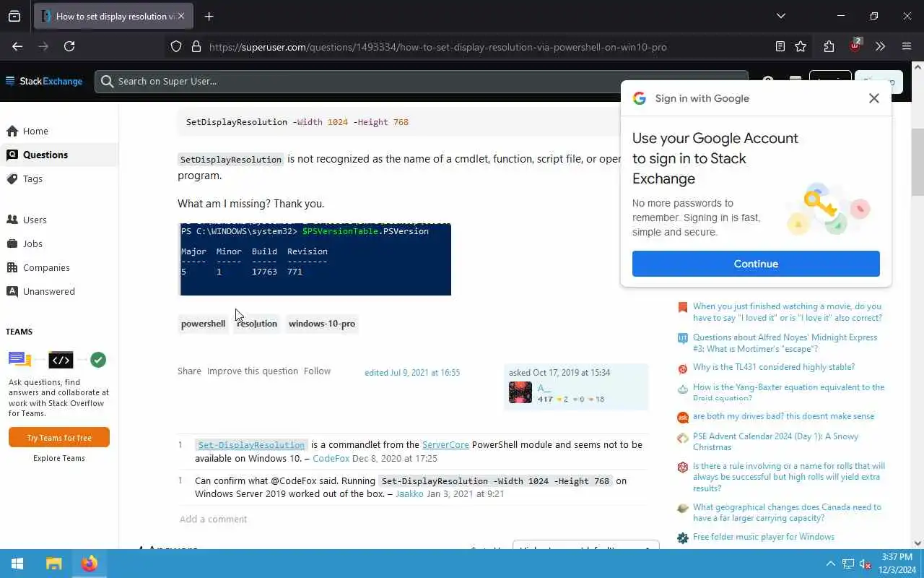
Task: Bookmark this page with the star icon
Action: (801, 46)
